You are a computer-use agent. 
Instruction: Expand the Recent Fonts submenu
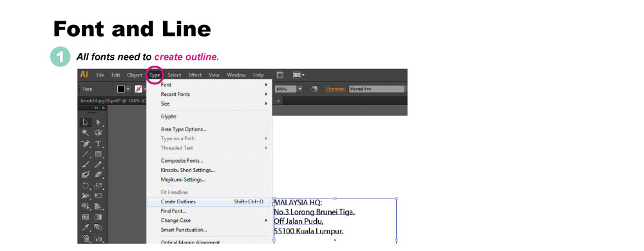209,95
